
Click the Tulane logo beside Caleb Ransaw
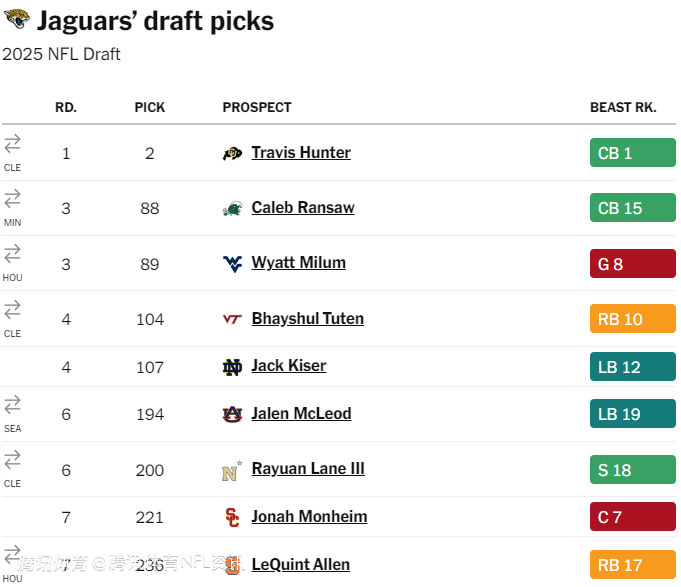[x=232, y=208]
